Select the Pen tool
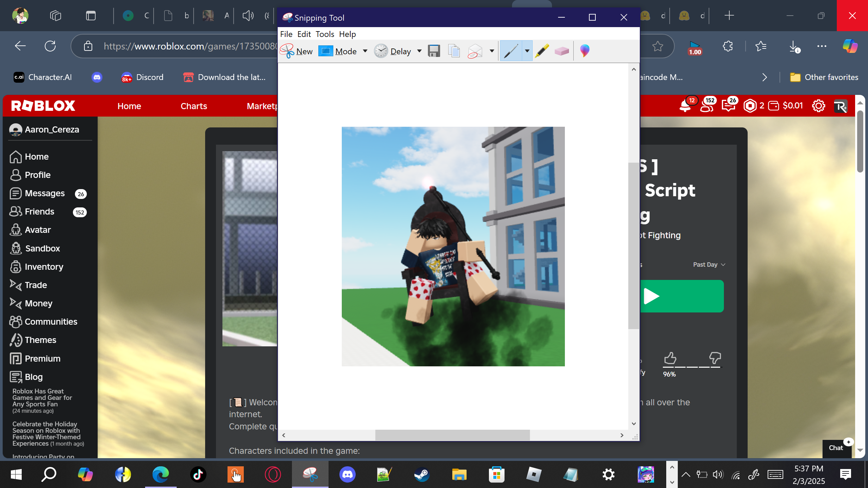Viewport: 868px width, 488px height. tap(511, 51)
